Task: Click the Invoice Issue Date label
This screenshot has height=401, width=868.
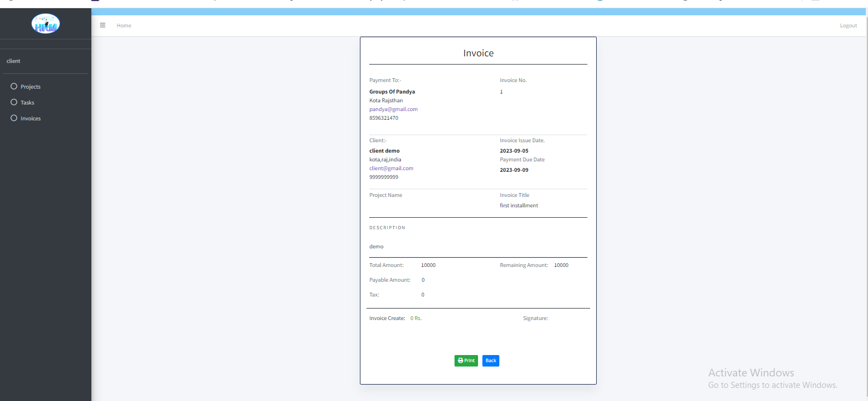Action: point(522,141)
